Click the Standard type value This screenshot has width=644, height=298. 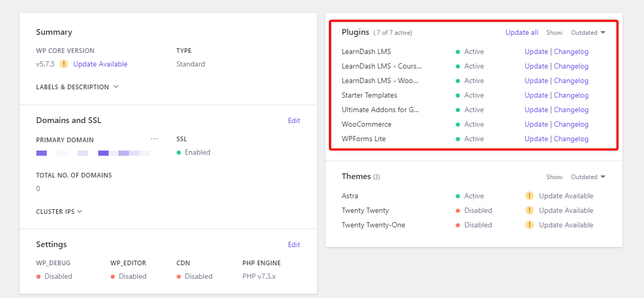[191, 64]
